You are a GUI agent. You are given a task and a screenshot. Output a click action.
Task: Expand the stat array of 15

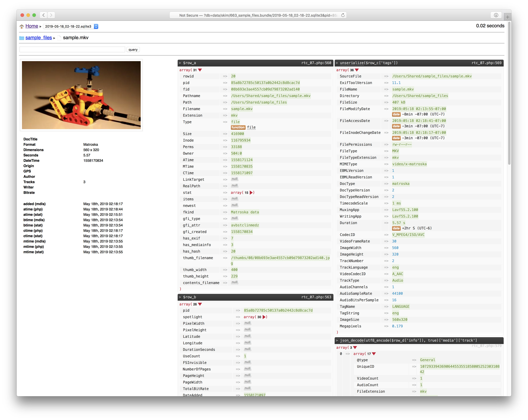(251, 193)
